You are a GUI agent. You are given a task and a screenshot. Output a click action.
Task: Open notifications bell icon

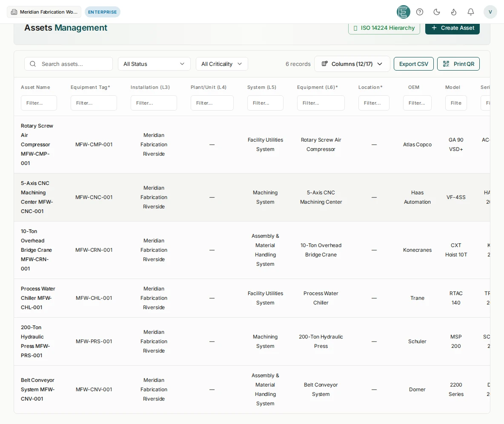click(x=470, y=12)
